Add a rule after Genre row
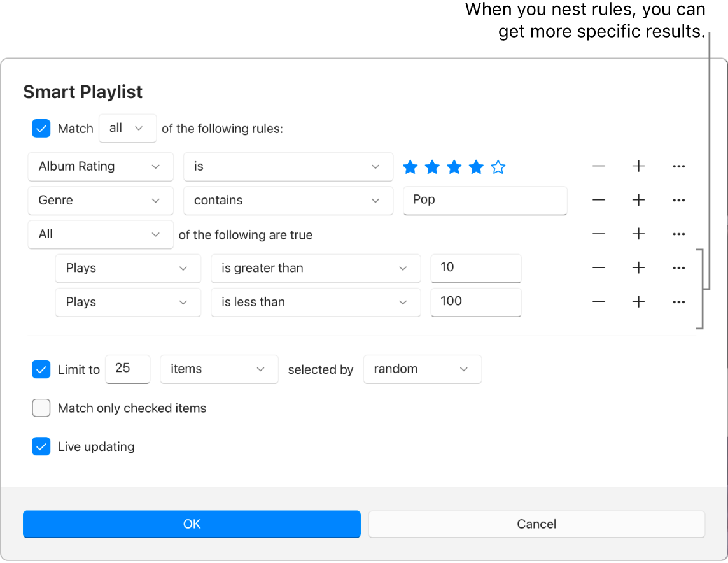This screenshot has width=728, height=563. point(638,200)
